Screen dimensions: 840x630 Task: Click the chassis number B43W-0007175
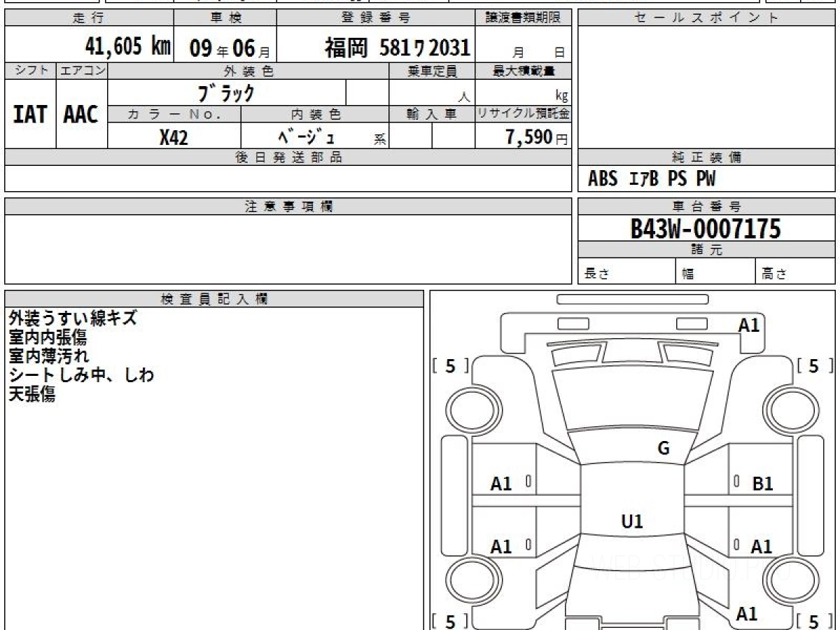[706, 229]
